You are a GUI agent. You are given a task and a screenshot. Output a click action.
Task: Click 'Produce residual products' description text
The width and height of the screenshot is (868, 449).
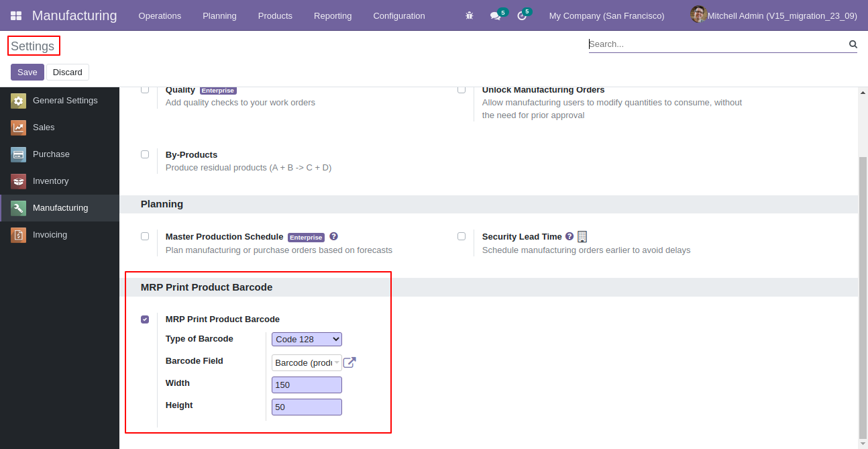248,168
